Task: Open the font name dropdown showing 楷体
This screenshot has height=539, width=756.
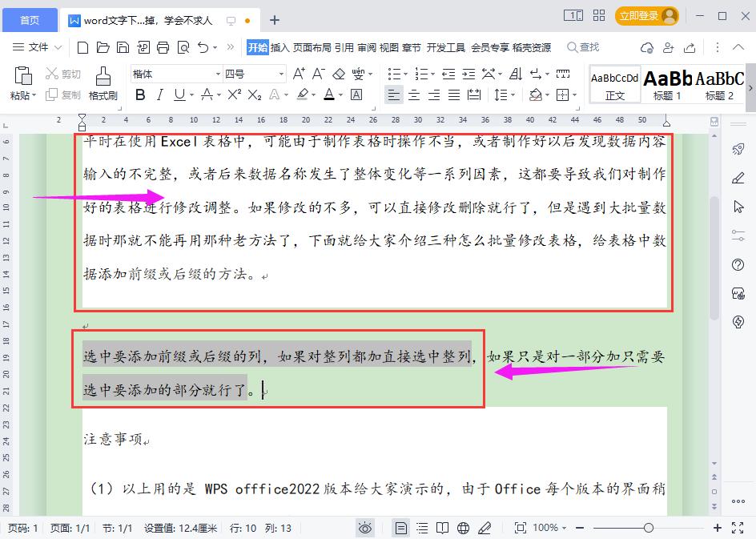Action: point(219,73)
